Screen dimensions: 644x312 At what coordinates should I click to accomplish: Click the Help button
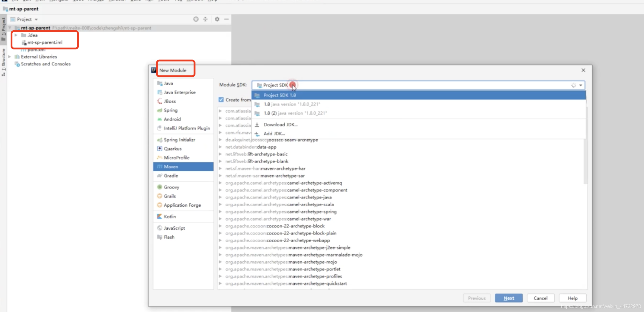coord(573,298)
